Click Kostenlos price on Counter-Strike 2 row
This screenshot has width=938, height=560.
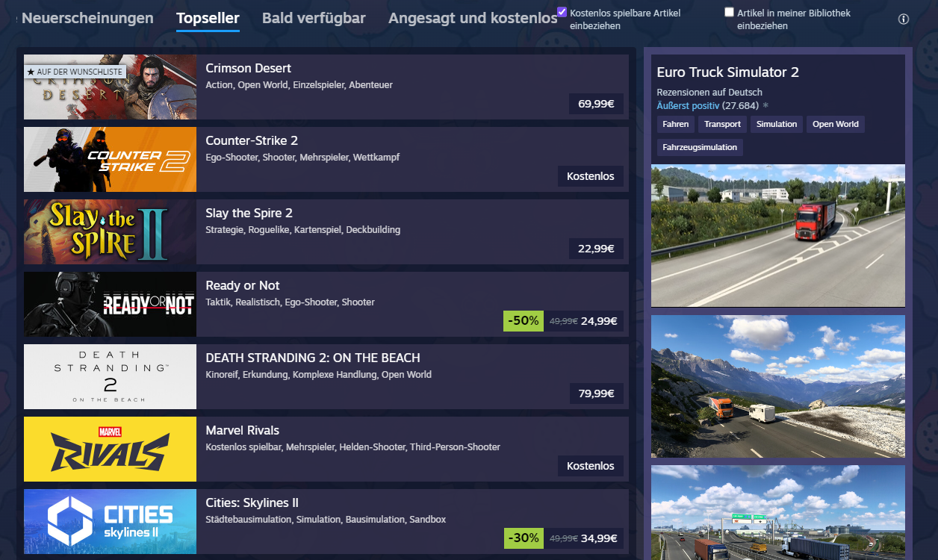pyautogui.click(x=591, y=176)
